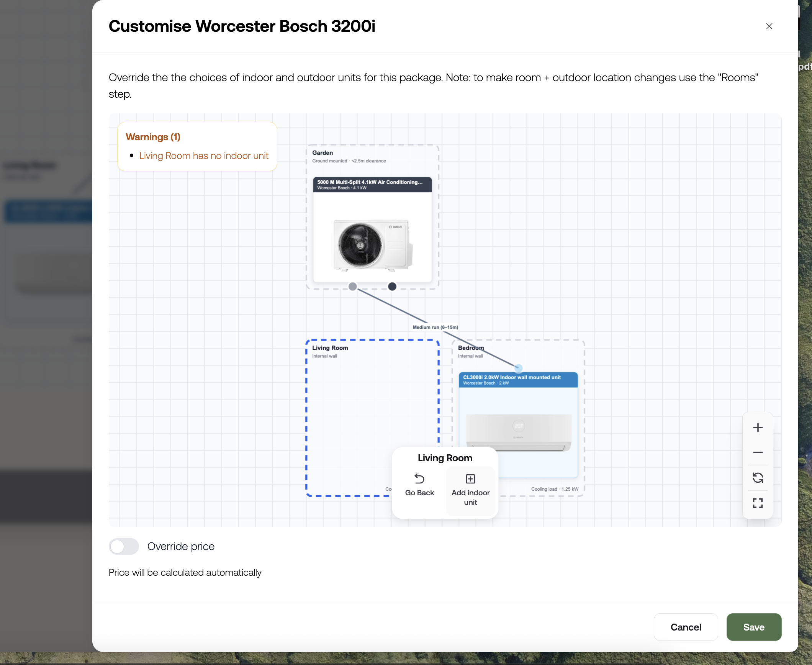This screenshot has height=665, width=812.
Task: Click the Bedroom zone title
Action: (x=471, y=348)
